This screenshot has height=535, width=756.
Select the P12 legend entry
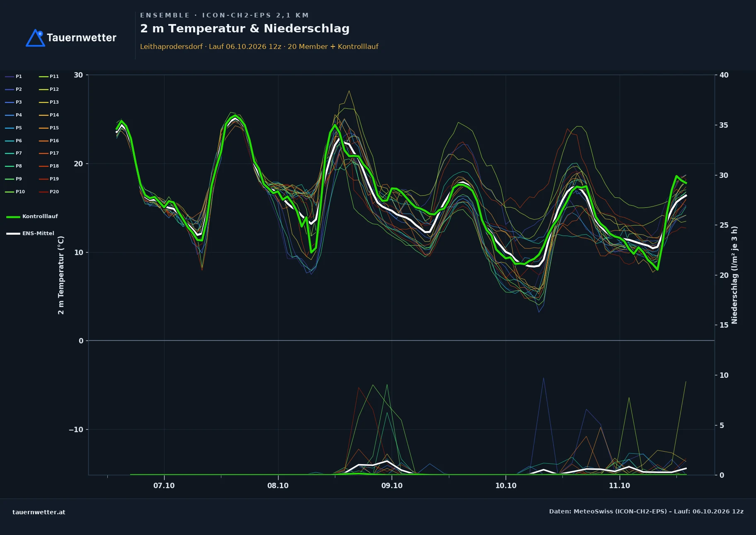[x=49, y=89]
